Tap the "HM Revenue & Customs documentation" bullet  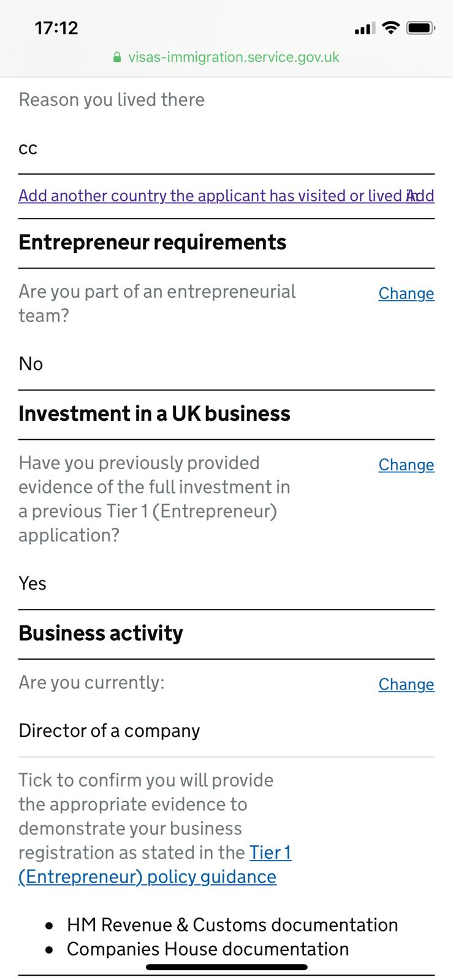coord(232,925)
